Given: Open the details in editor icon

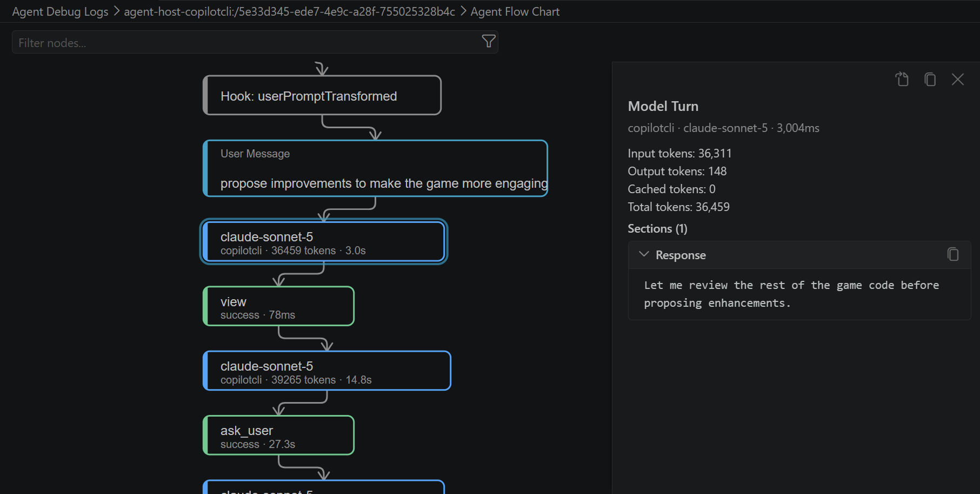Looking at the screenshot, I should pyautogui.click(x=902, y=80).
